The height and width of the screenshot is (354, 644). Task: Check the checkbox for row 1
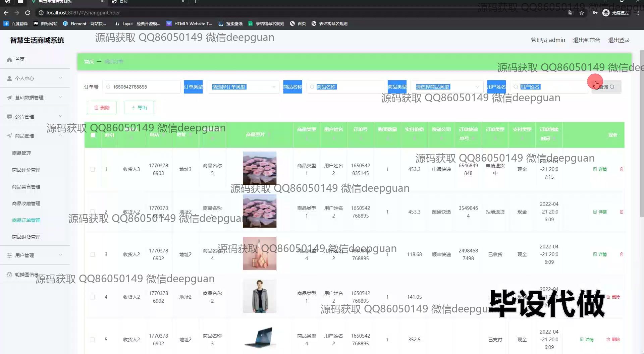coord(92,169)
